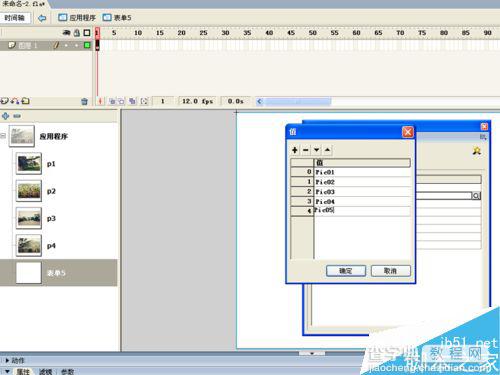Select the p3 screen thumbnail
Viewport: 500px width, 375px height.
(x=29, y=218)
